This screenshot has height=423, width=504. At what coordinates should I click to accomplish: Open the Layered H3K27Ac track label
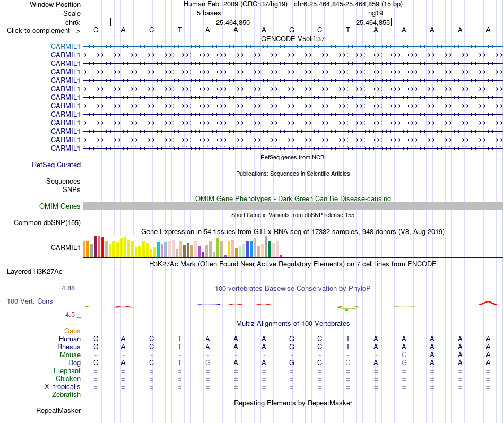pos(34,272)
